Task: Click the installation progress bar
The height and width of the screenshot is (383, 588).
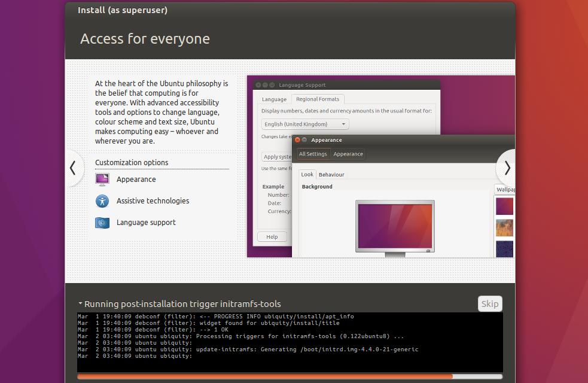Action: coord(290,376)
